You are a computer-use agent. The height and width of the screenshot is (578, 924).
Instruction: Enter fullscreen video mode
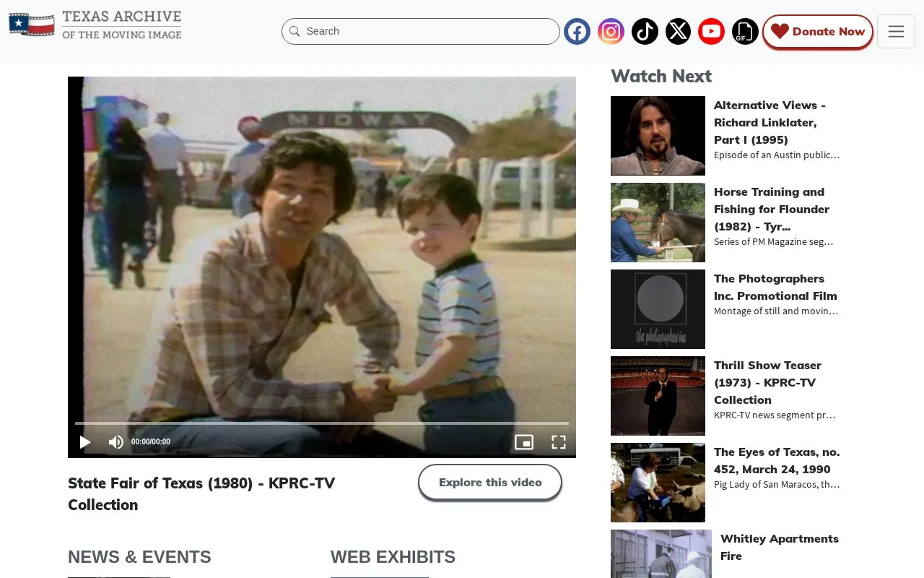tap(559, 442)
